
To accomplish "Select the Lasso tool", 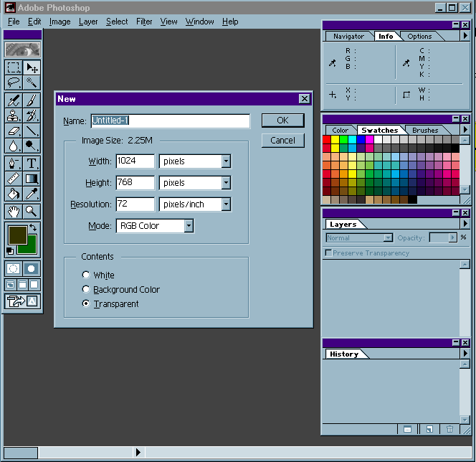I will [x=14, y=82].
